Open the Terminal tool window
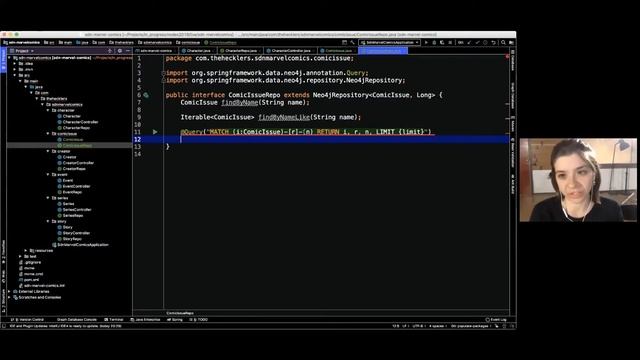Viewport: 640px width, 360px height. coord(114,320)
